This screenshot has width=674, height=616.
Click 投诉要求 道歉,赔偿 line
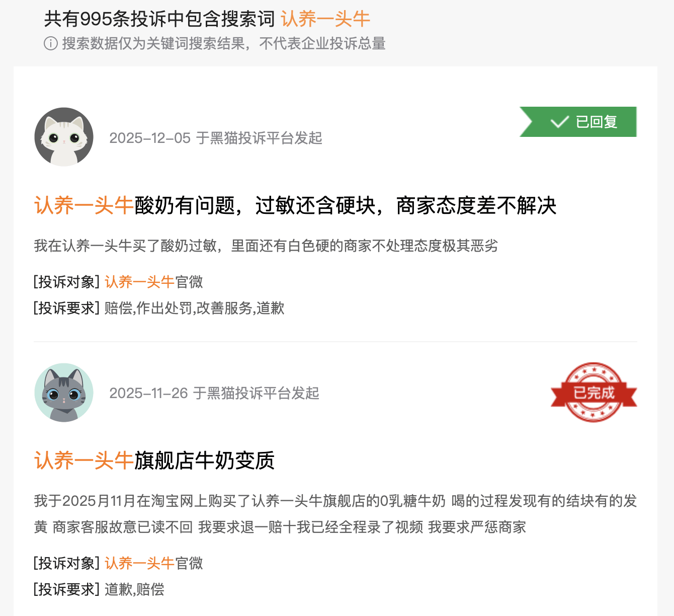(x=99, y=589)
